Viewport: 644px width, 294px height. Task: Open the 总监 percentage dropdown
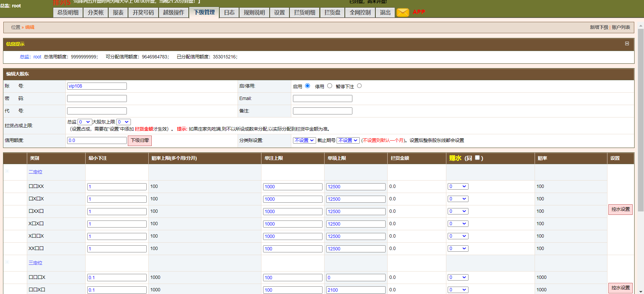click(x=84, y=122)
